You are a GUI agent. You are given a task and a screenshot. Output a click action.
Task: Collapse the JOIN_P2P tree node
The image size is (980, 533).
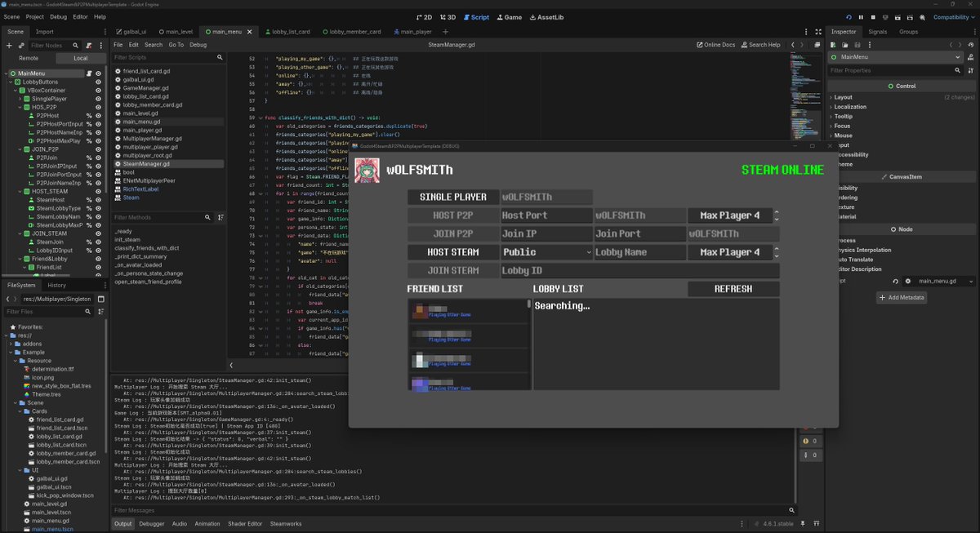coord(19,149)
